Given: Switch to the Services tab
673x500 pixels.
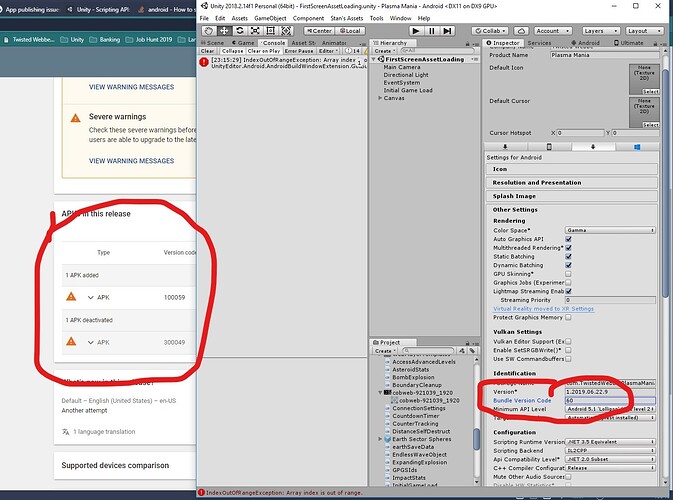Looking at the screenshot, I should [539, 43].
